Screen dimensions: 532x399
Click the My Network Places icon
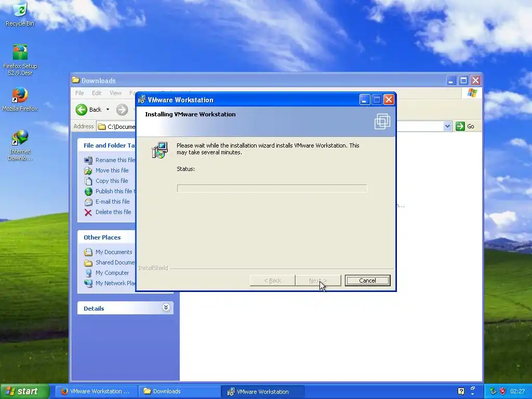[x=88, y=283]
